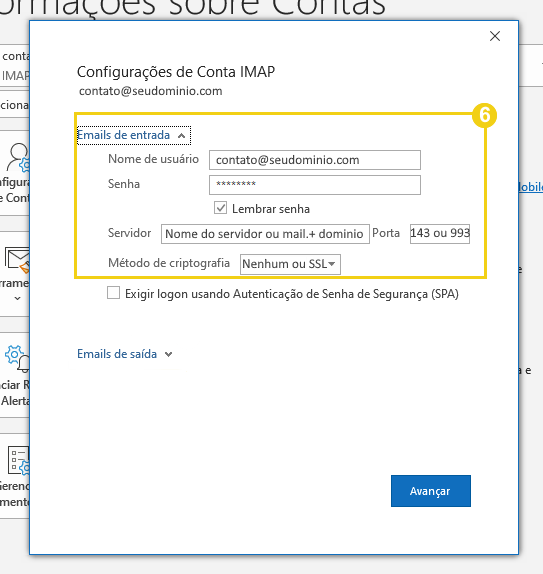
Task: Click the Emails de entrada caret icon
Action: tap(181, 136)
